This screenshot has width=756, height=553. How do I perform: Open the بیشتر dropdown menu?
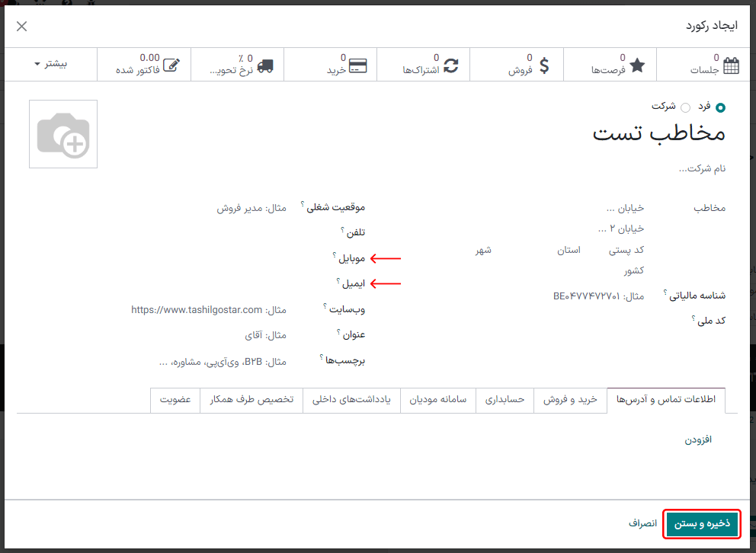click(50, 64)
